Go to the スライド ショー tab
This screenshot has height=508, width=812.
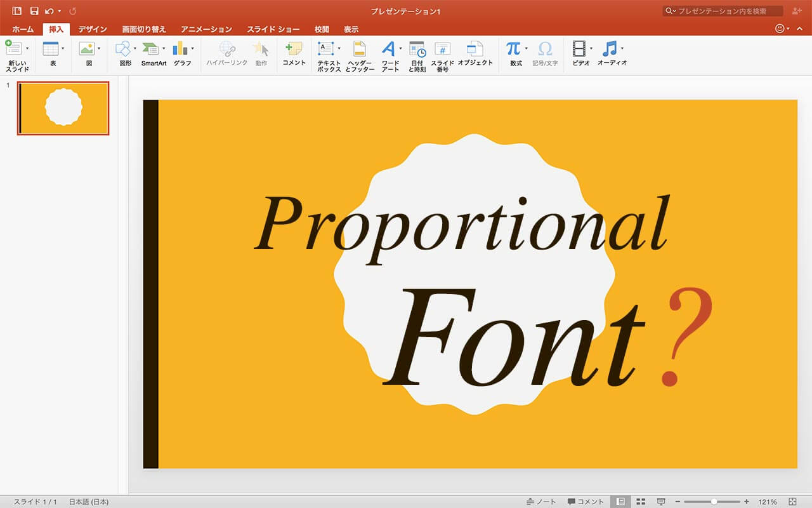273,29
